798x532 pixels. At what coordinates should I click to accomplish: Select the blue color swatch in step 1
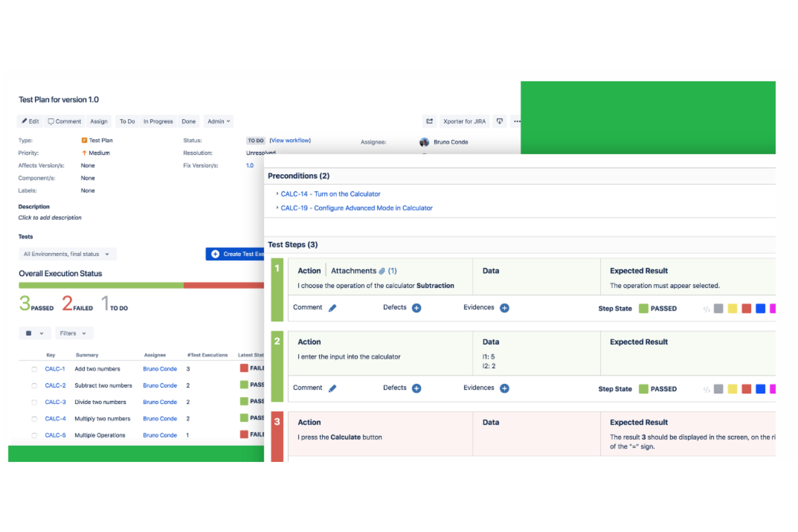pyautogui.click(x=760, y=308)
